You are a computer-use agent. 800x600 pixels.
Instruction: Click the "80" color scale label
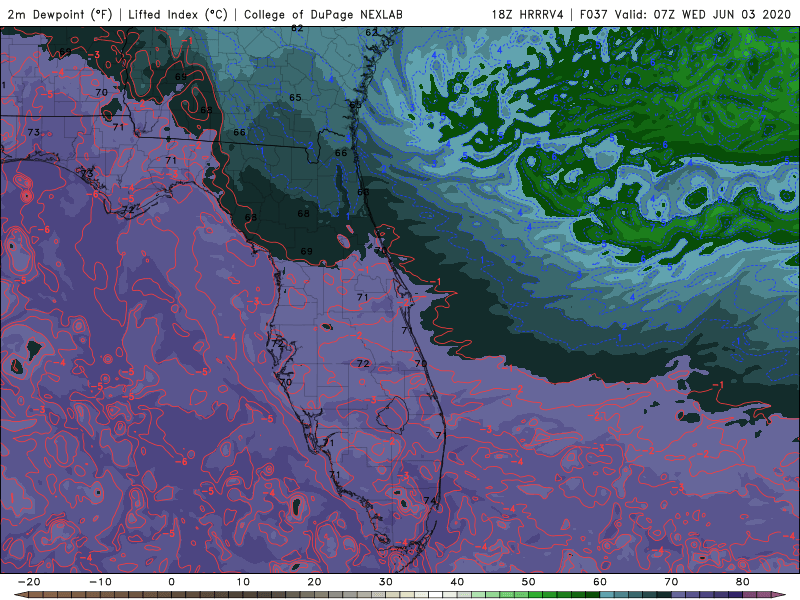[x=743, y=582]
